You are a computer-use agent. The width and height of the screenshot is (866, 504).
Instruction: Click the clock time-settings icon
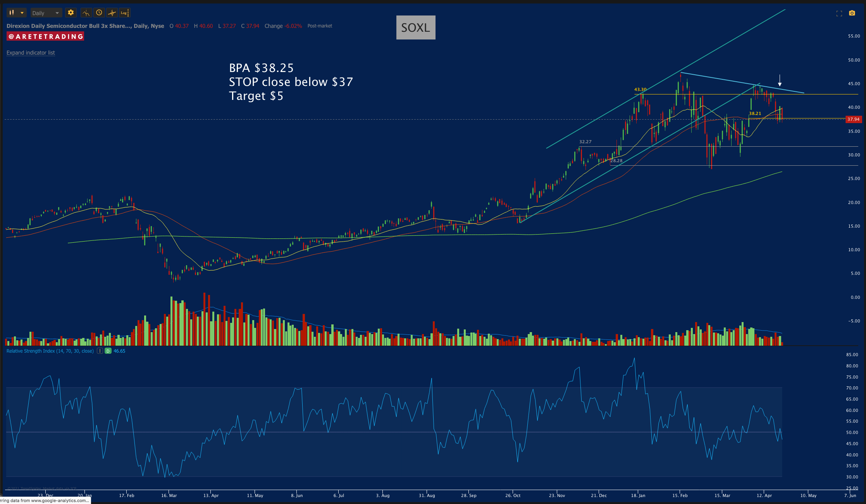[99, 13]
